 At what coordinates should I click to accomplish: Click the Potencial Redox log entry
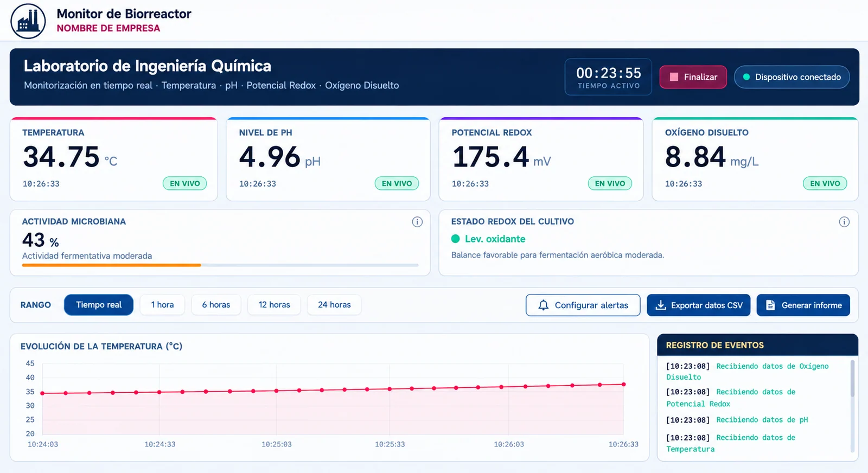pyautogui.click(x=731, y=398)
